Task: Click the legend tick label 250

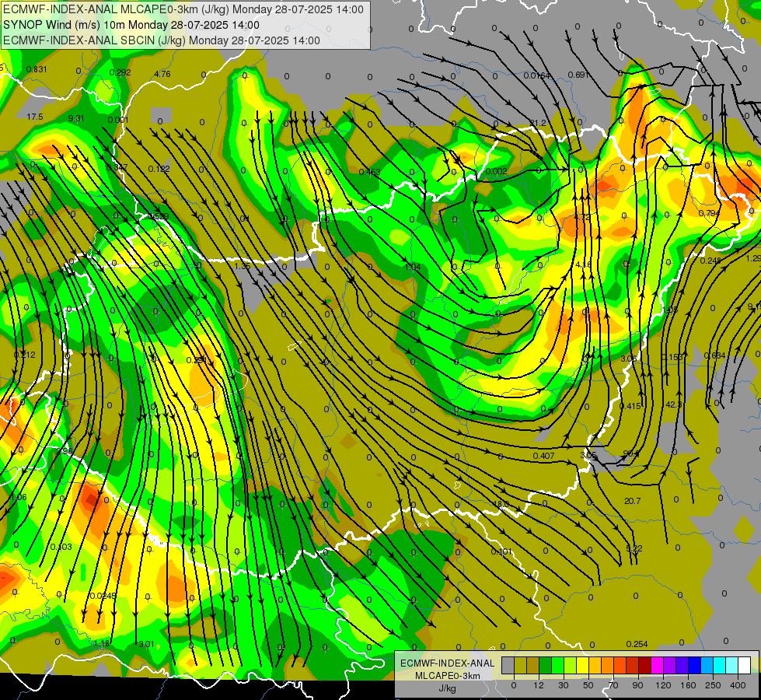Action: [x=713, y=685]
